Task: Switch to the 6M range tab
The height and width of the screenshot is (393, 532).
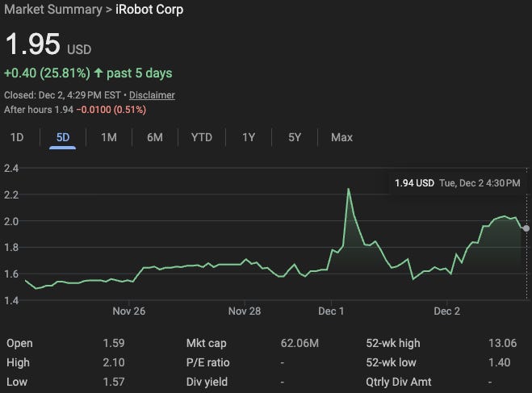Action: [x=155, y=137]
